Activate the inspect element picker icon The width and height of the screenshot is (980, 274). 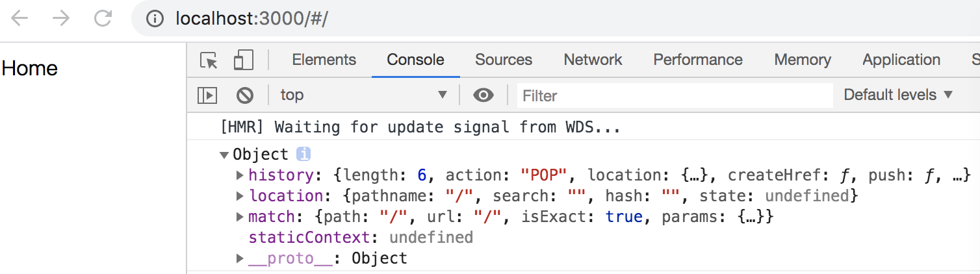coord(209,60)
